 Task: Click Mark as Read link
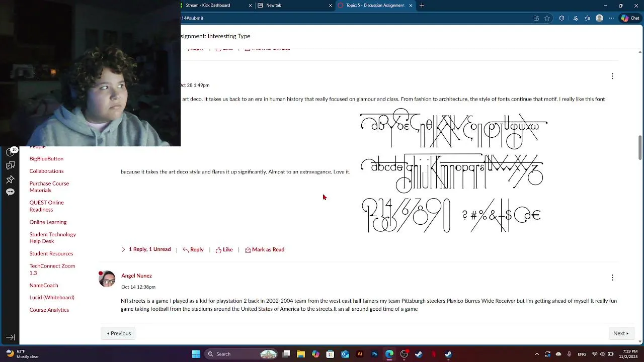(x=268, y=250)
